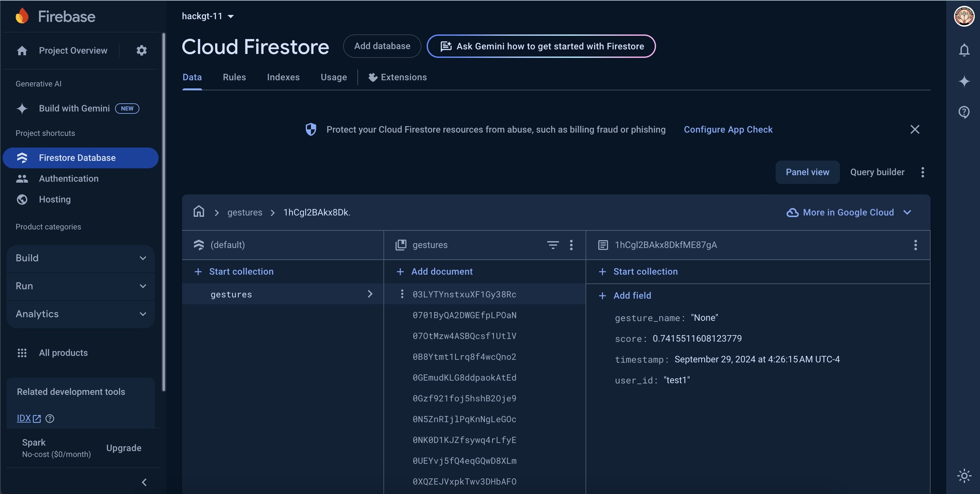Image resolution: width=980 pixels, height=494 pixels.
Task: Open three-dot menu for document 1hCgl2BAkx8DkfME87gA
Action: pos(915,245)
